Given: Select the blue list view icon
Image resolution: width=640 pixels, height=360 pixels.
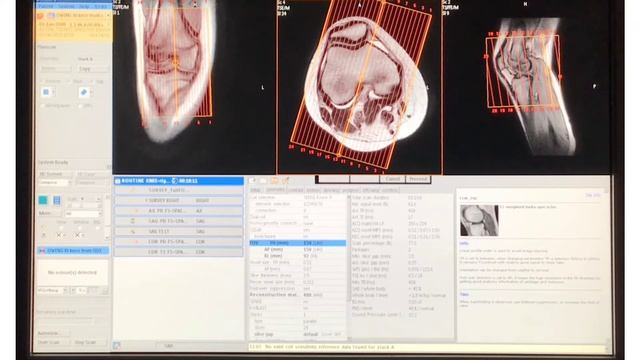Looking at the screenshot, I should (x=57, y=200).
